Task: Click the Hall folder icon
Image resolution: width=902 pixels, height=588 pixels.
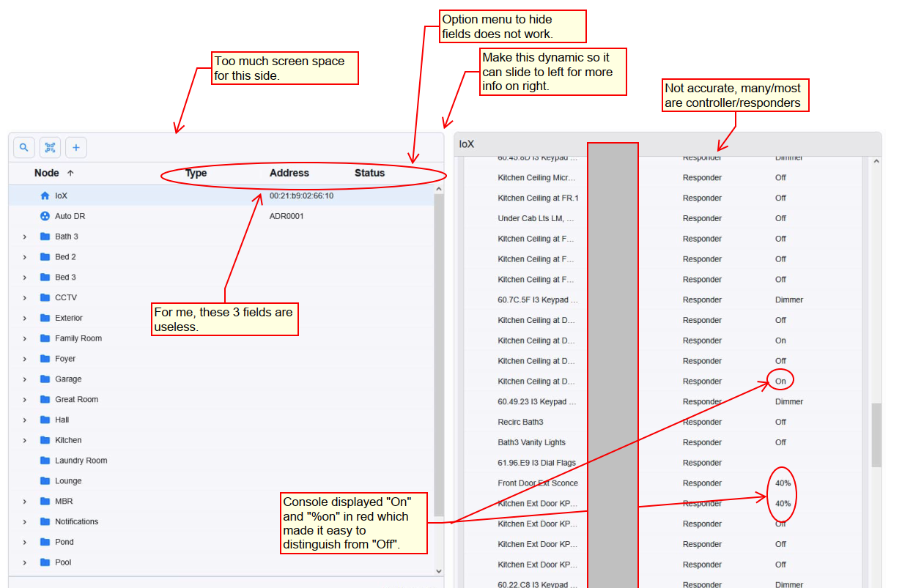Action: click(x=45, y=420)
